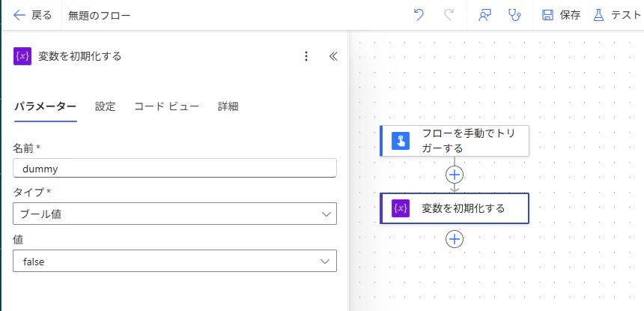Viewport: 644px width, 311px height.
Task: Run the flow with テスト
Action: click(x=617, y=16)
